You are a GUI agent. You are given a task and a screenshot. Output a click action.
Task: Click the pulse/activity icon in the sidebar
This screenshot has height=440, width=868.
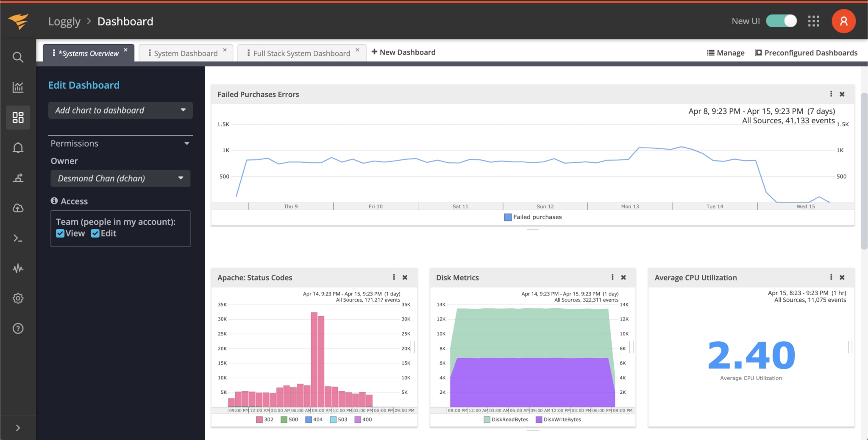pos(18,268)
